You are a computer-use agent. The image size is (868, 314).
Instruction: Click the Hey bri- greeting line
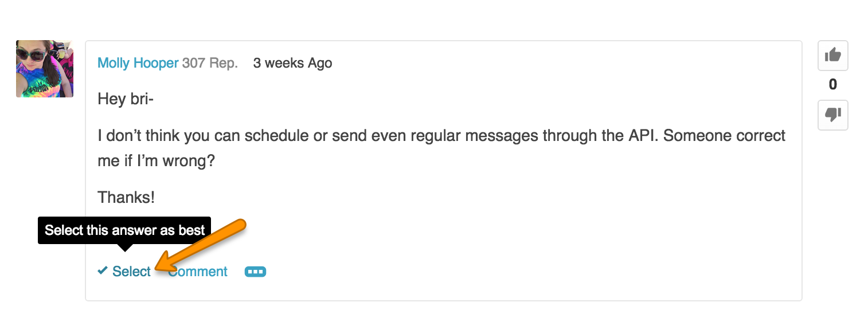126,99
